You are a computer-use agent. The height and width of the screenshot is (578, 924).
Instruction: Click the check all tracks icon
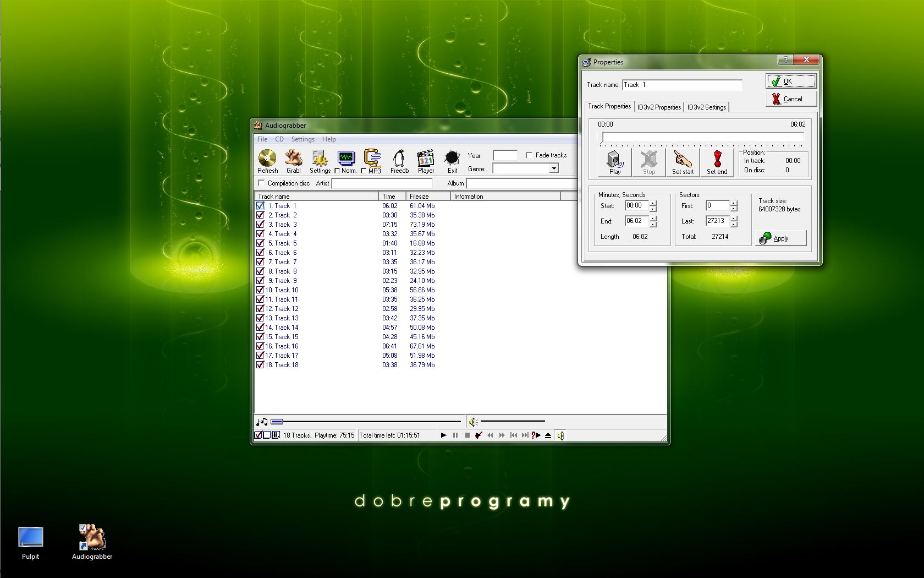click(x=258, y=435)
